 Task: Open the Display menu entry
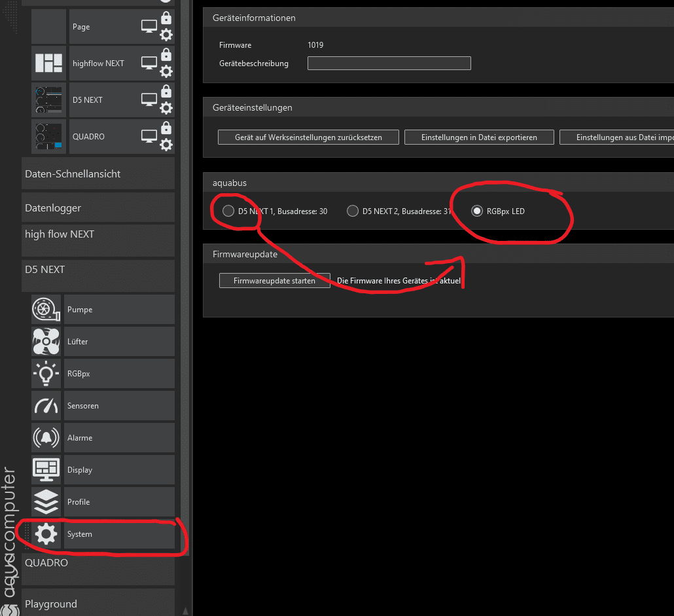pos(119,470)
